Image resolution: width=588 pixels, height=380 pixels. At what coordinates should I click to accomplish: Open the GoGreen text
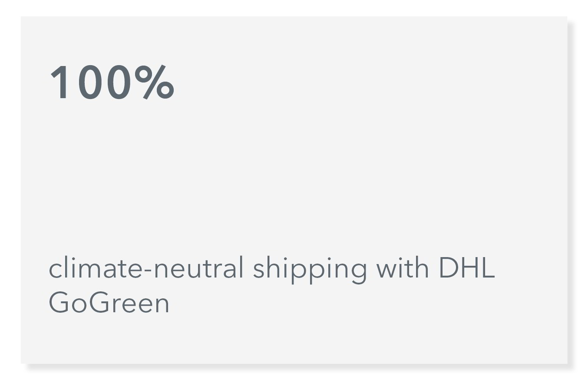pyautogui.click(x=109, y=302)
